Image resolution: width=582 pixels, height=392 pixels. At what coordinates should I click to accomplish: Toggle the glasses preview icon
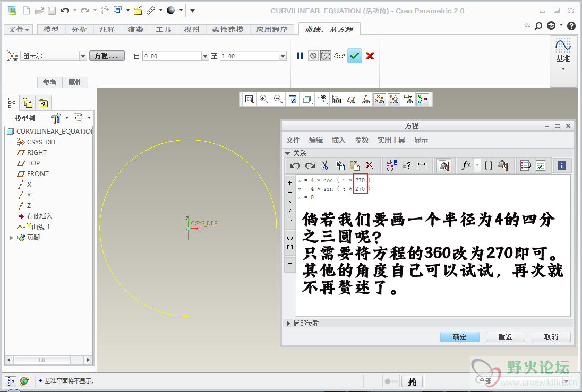(x=339, y=56)
